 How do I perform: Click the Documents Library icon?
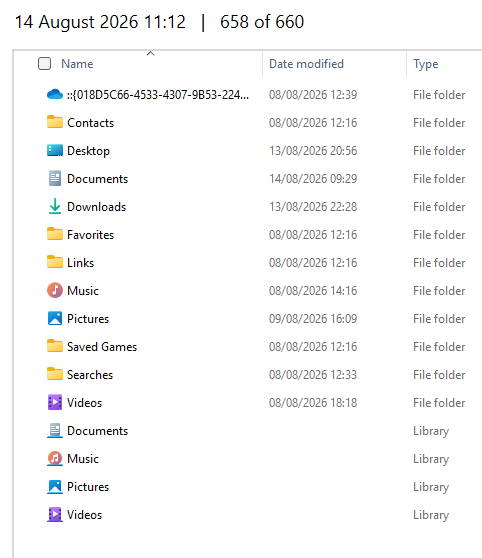click(x=55, y=431)
